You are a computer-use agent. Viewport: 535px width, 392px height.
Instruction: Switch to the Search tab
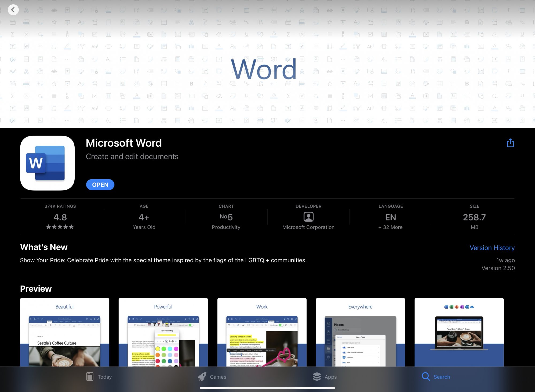(x=436, y=377)
